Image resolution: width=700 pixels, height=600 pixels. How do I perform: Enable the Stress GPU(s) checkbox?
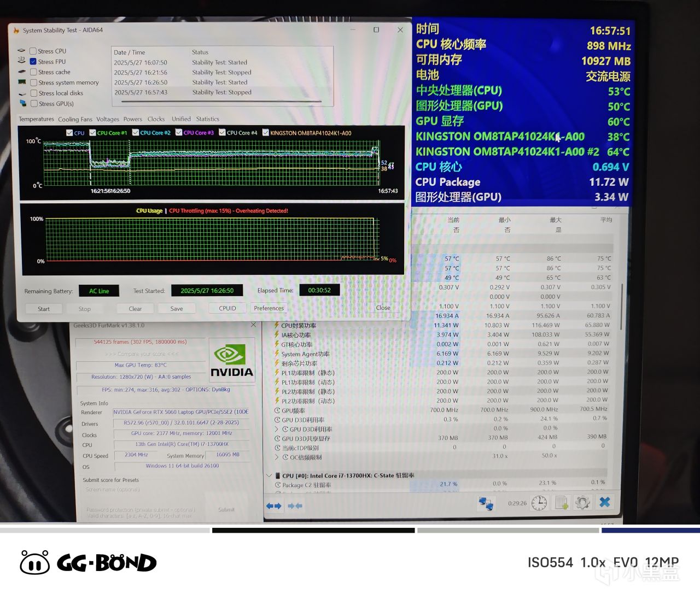(34, 103)
